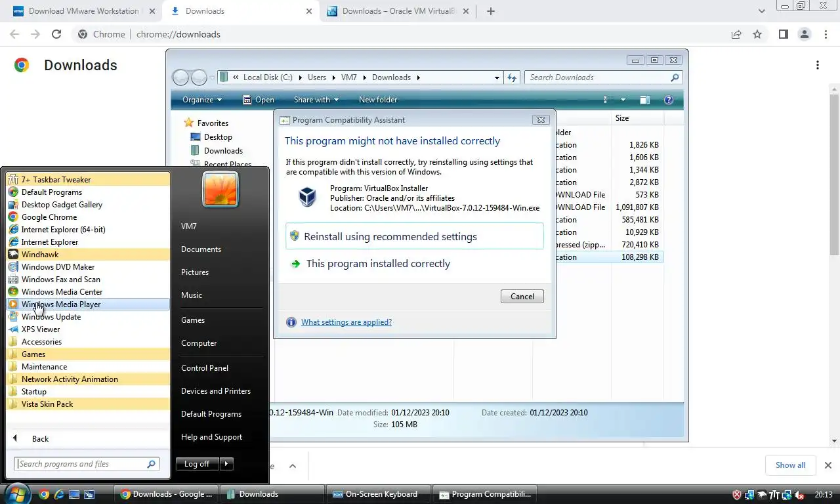
Task: Open Windows Fax and Scan
Action: (88, 279)
